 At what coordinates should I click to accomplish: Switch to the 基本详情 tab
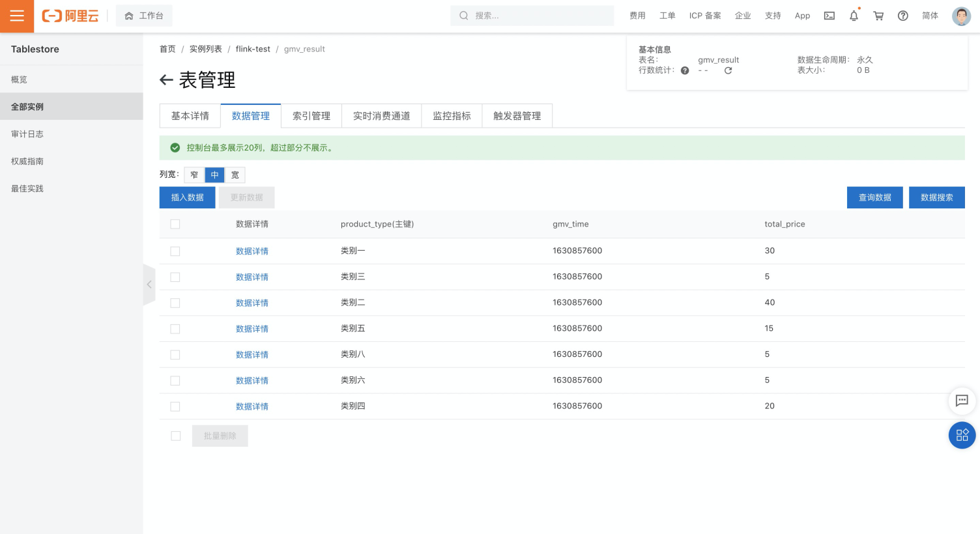click(190, 116)
